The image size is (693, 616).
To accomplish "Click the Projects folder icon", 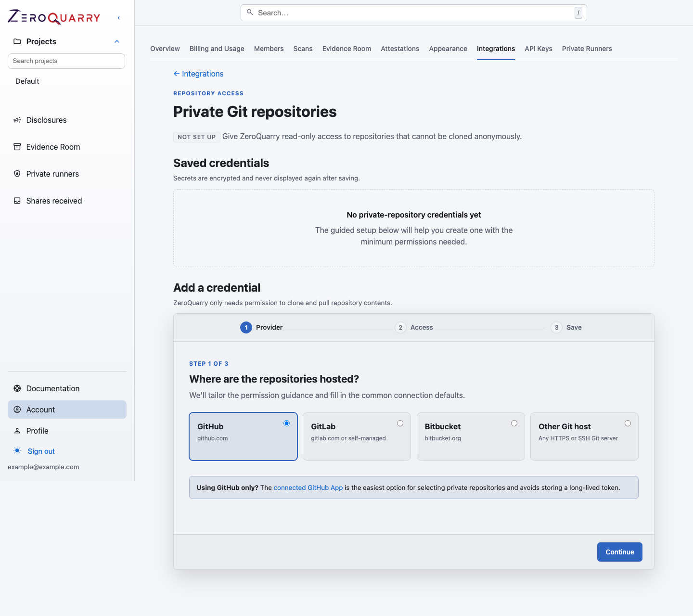I will pos(17,41).
